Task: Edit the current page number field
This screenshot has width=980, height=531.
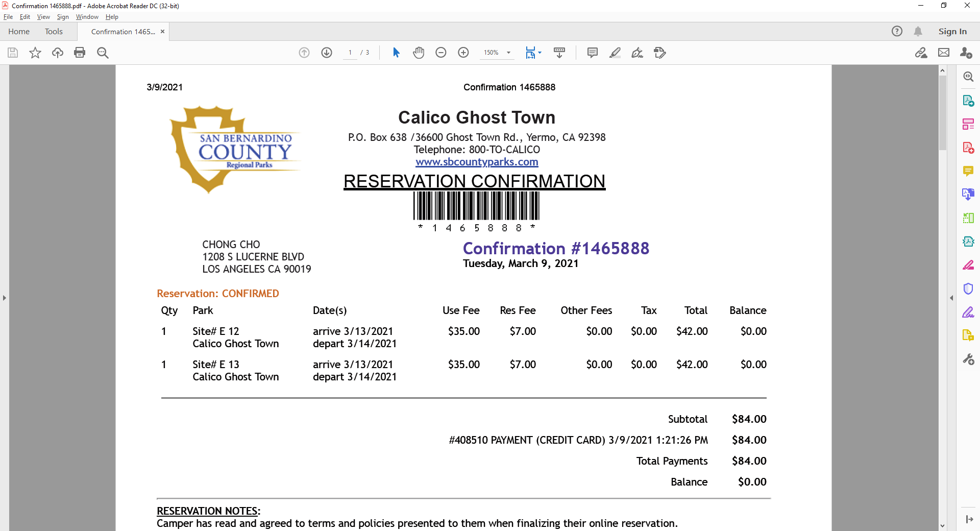Action: click(350, 53)
